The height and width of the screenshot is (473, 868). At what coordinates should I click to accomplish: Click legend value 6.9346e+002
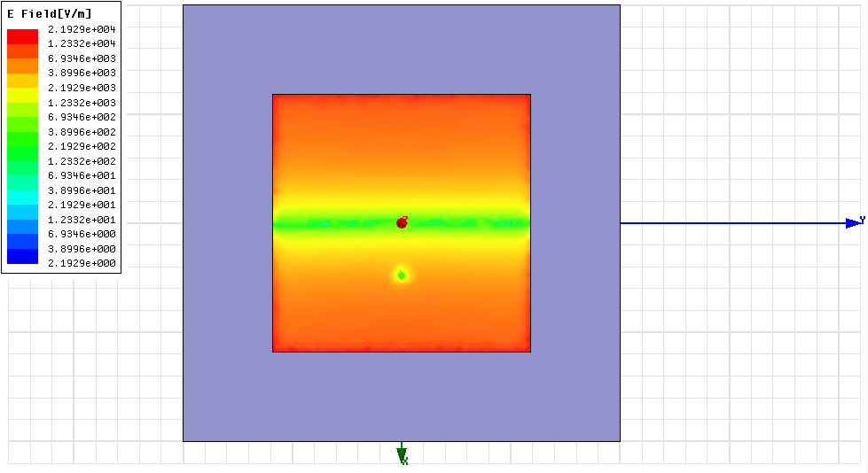82,117
